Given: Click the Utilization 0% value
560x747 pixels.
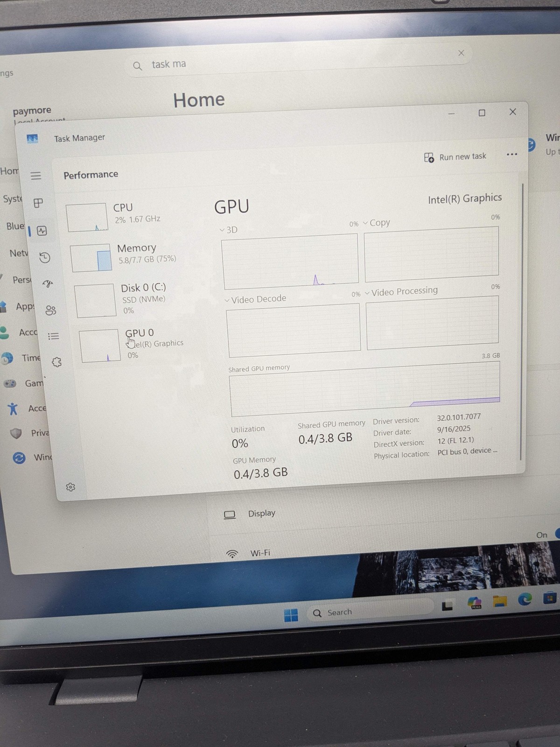Looking at the screenshot, I should (240, 444).
